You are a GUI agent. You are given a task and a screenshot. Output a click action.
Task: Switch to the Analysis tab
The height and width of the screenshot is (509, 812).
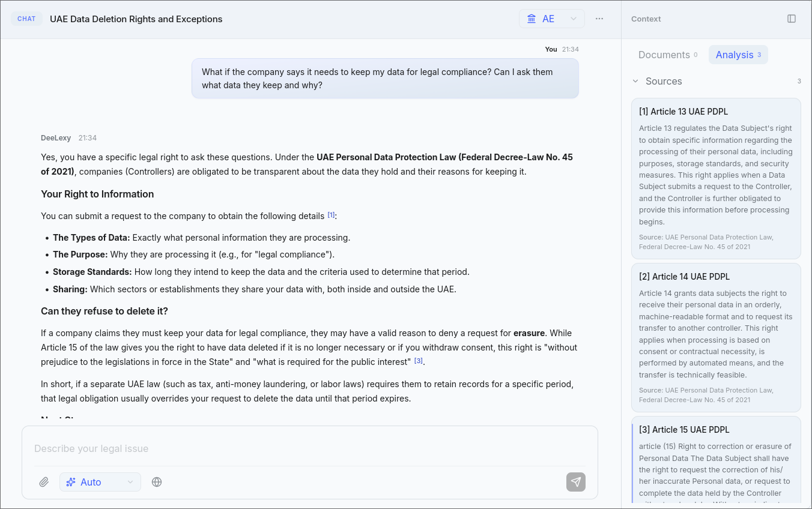tap(738, 55)
